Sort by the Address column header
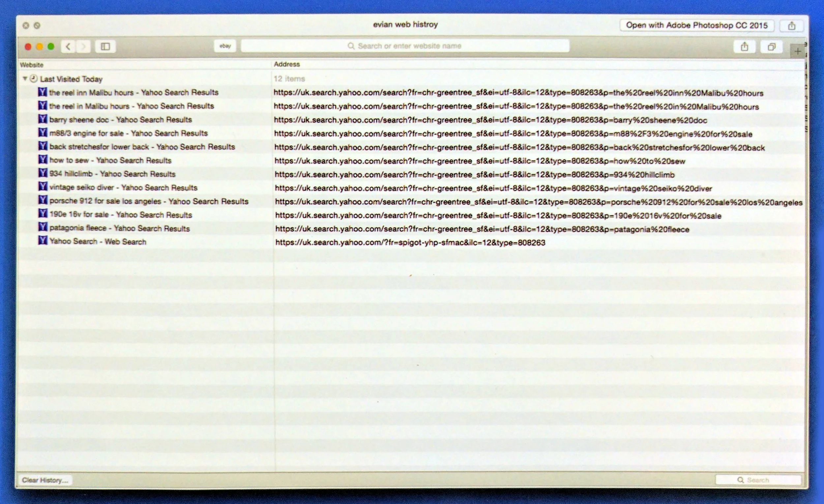 (287, 64)
